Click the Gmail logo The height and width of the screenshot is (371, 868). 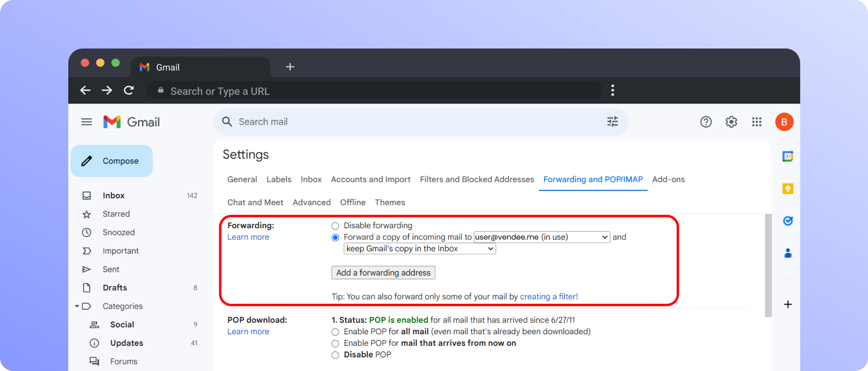coord(131,122)
